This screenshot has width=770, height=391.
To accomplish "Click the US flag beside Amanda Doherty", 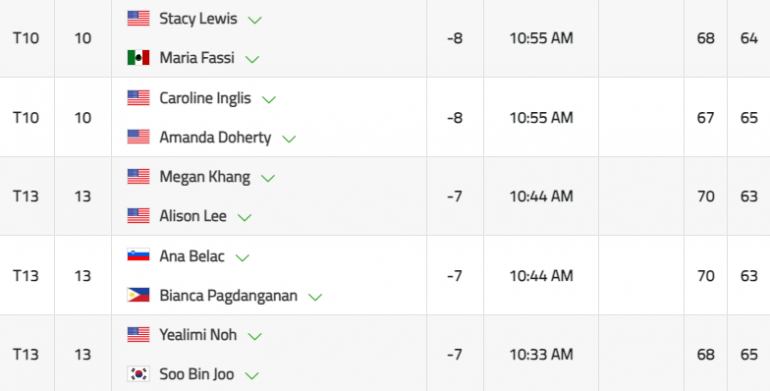I will [x=138, y=137].
